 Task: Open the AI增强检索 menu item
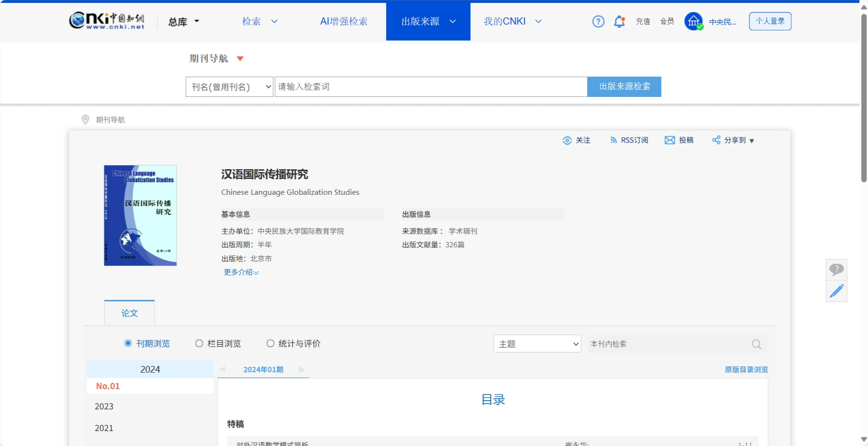[344, 21]
